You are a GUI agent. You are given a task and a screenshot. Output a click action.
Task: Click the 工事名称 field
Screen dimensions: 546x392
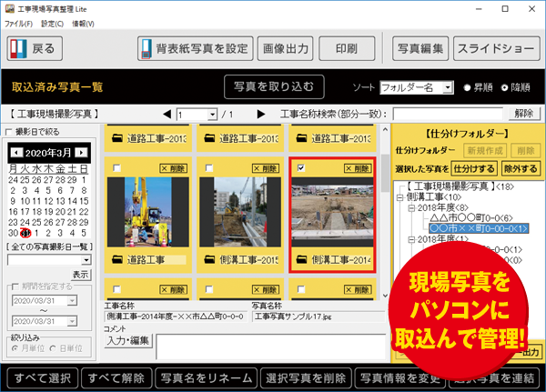point(176,317)
